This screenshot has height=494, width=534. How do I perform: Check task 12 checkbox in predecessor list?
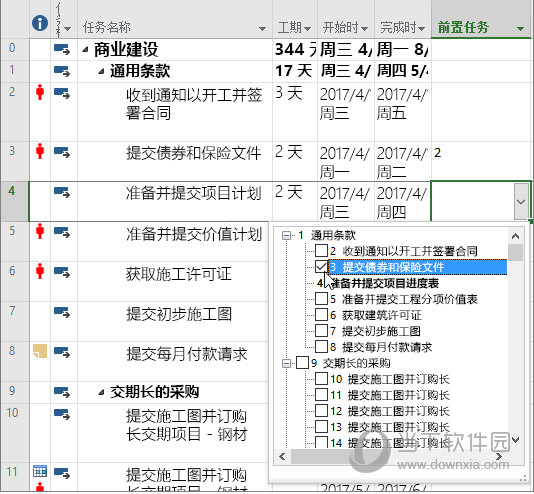[321, 411]
